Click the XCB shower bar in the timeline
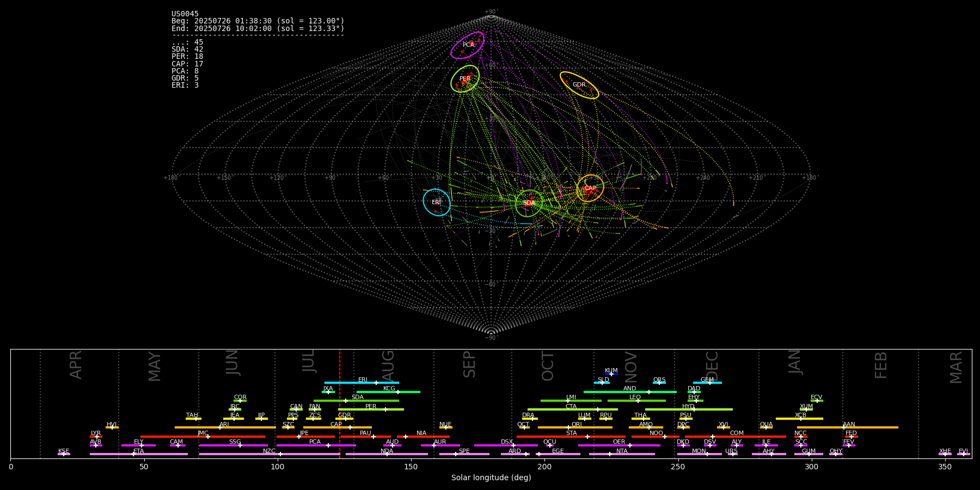 pyautogui.click(x=799, y=419)
